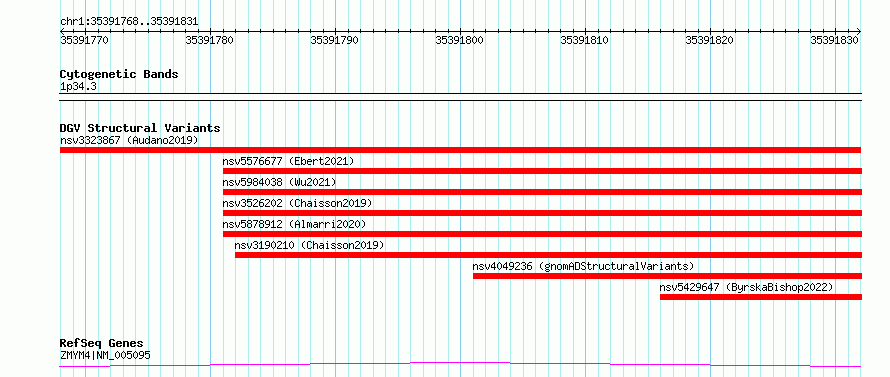Click the magenta ZMYM4 gene line
This screenshot has height=377, width=890.
460,364
